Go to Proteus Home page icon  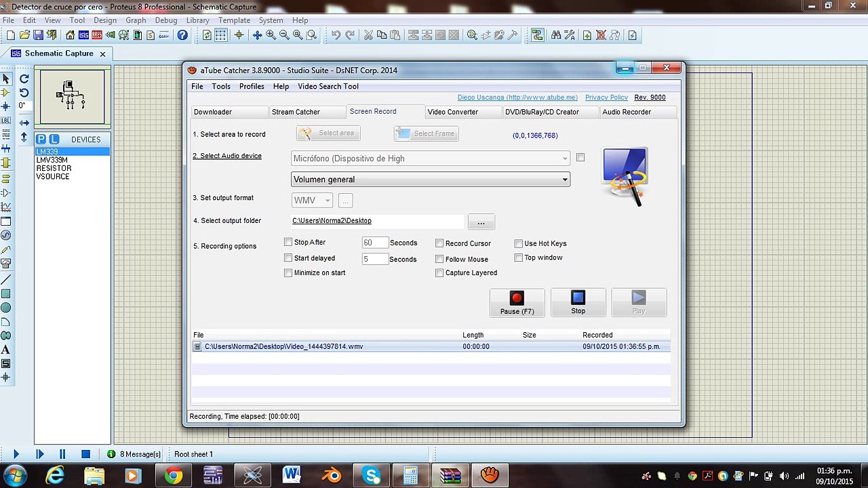71,35
